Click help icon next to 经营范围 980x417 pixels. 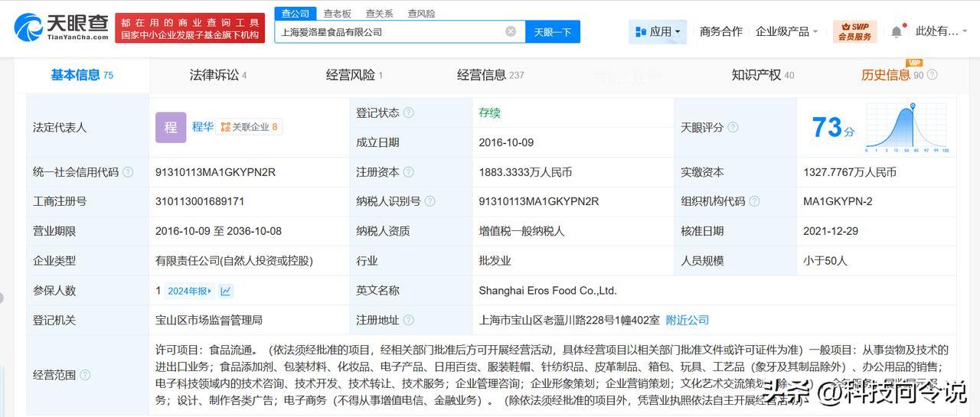(x=85, y=375)
